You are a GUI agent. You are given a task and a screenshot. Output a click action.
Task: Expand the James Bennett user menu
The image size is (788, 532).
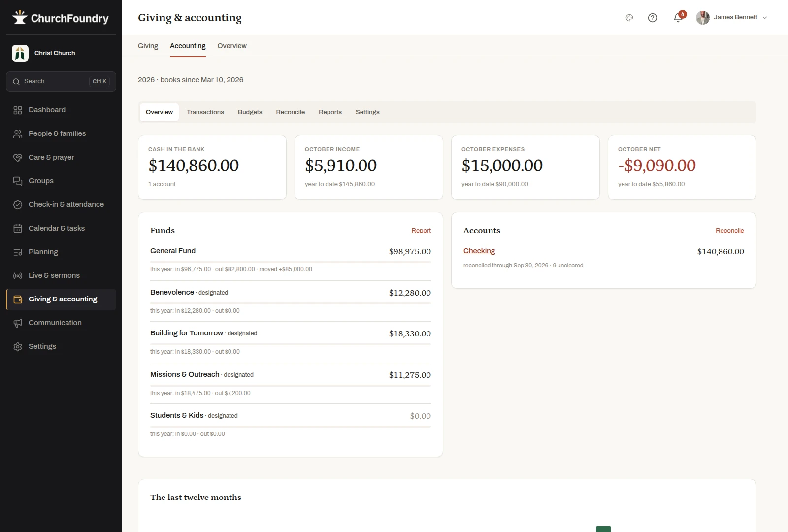point(765,18)
